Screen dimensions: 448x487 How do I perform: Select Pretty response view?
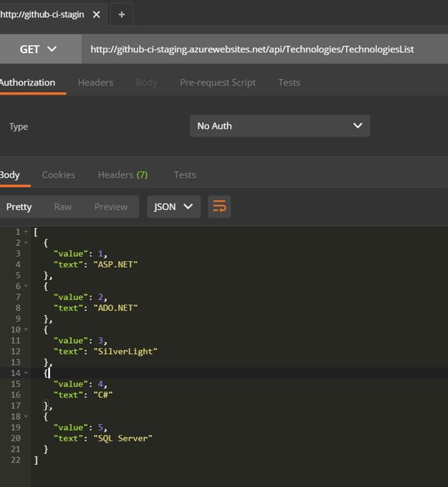[x=19, y=207]
